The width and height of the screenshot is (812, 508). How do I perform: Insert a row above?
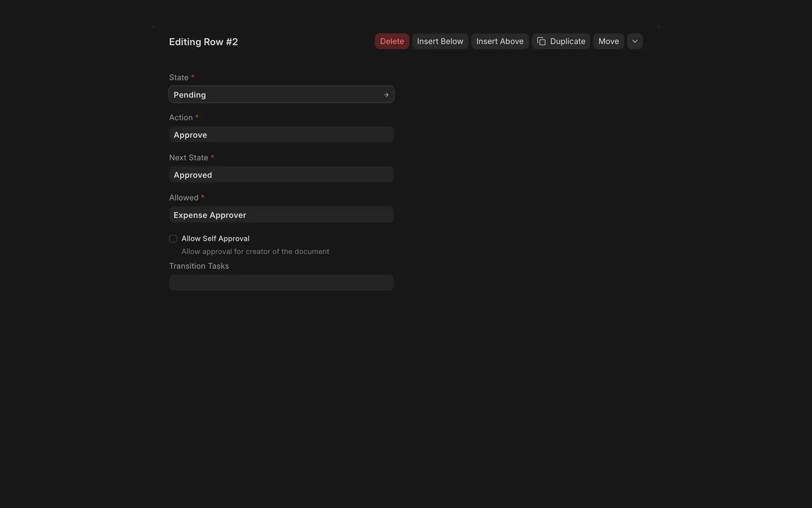pyautogui.click(x=500, y=41)
